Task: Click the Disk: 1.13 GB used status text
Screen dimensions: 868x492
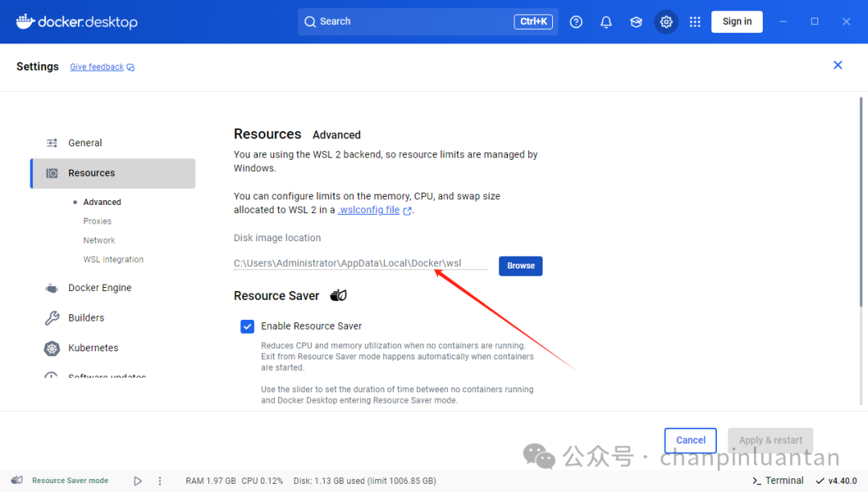Action: click(365, 481)
